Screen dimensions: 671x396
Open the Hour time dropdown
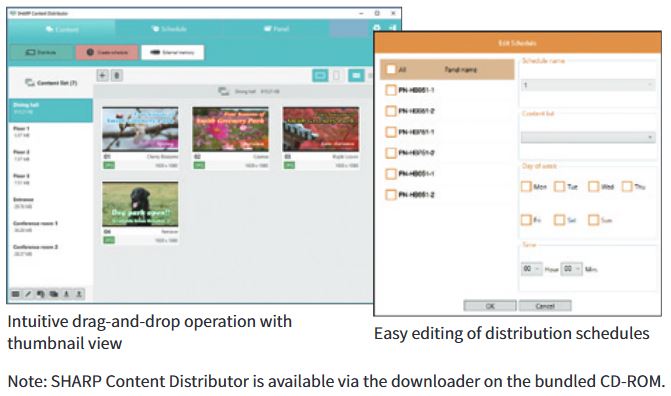tap(531, 269)
